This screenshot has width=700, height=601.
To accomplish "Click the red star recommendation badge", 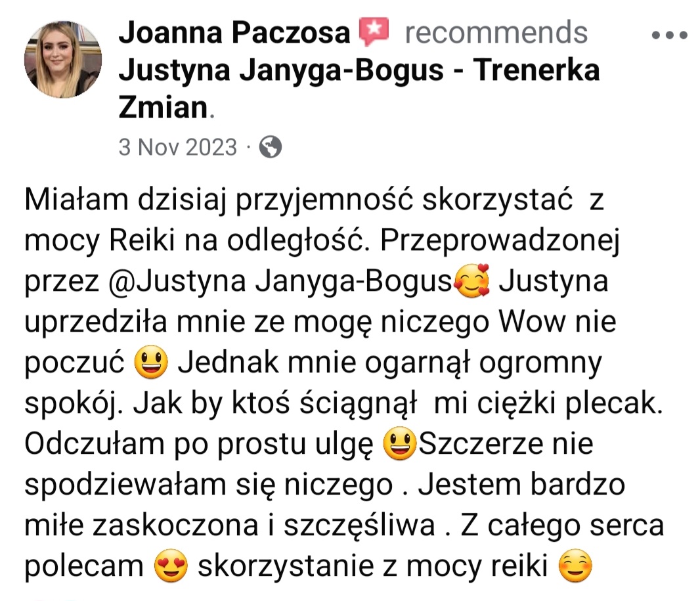I will click(x=374, y=32).
